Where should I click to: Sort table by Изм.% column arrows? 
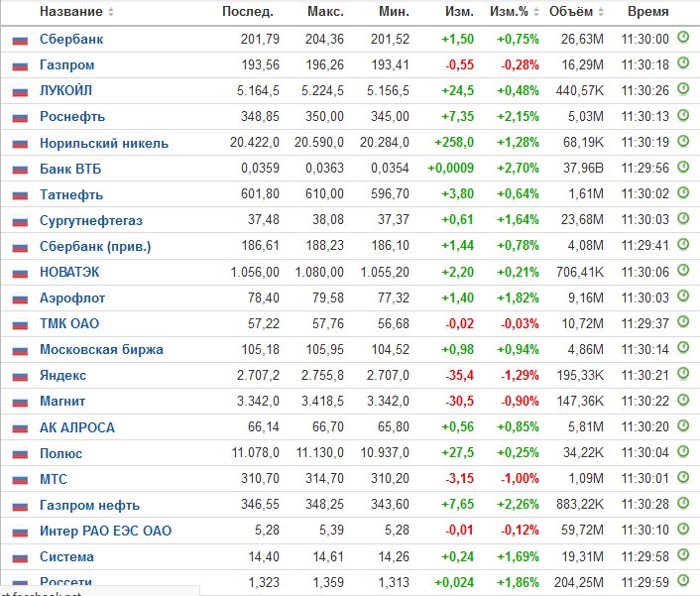[536, 12]
